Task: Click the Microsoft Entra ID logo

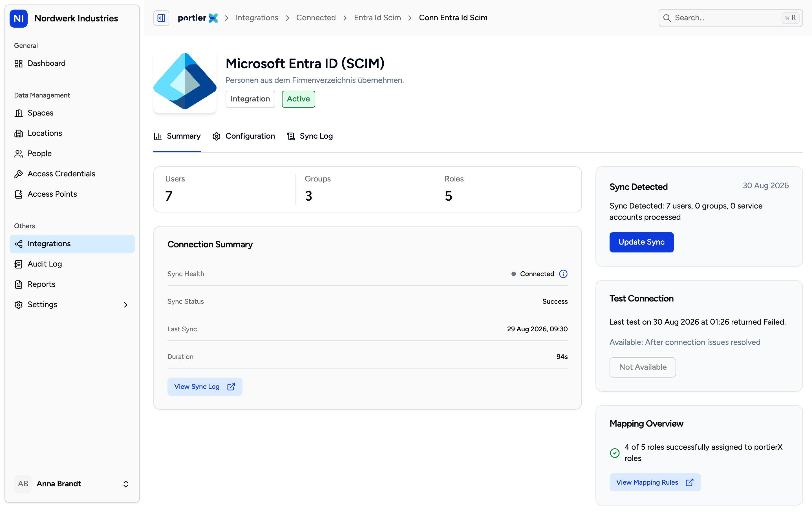Action: click(x=185, y=81)
